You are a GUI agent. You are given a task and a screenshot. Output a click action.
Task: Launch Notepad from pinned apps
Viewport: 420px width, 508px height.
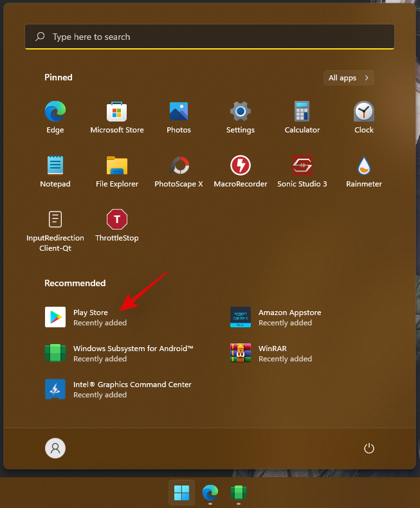pyautogui.click(x=55, y=172)
